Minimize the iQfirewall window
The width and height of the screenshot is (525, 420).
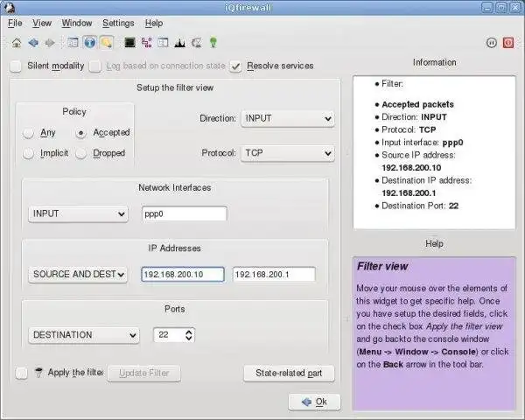point(487,7)
